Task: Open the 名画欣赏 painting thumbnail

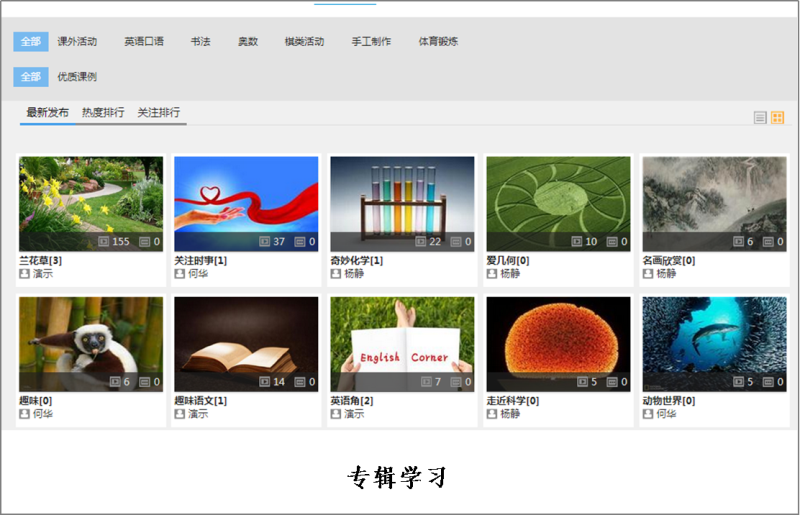Action: (x=714, y=204)
